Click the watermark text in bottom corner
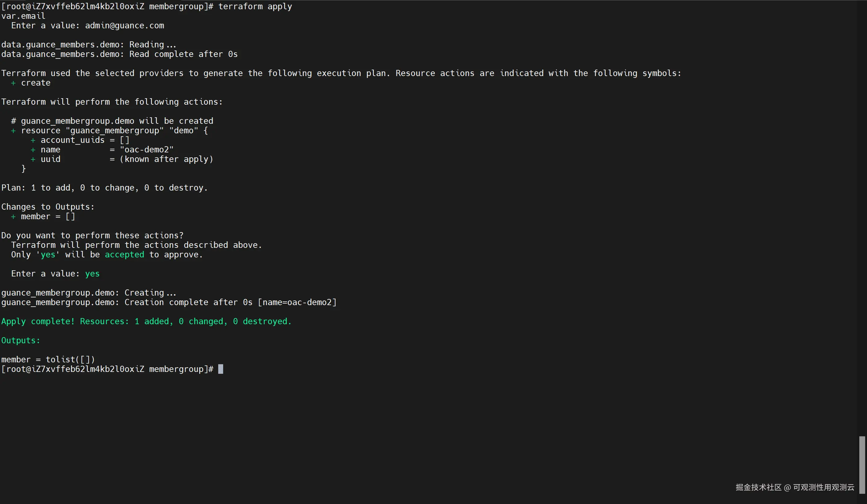Screen dimensions: 867x504 [x=795, y=487]
